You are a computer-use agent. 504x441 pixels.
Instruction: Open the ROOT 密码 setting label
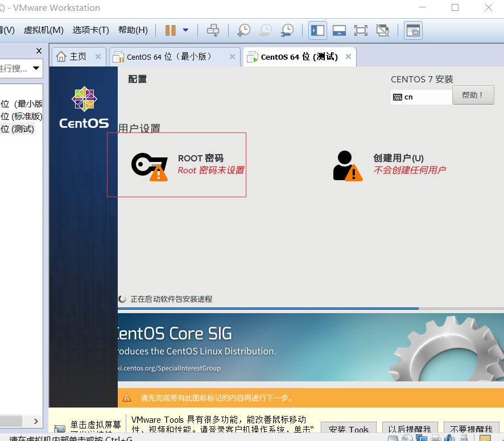201,159
